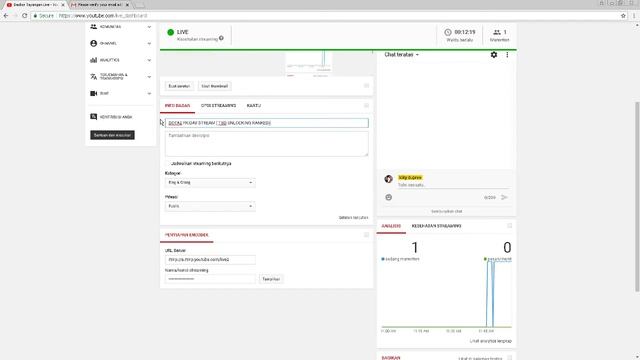Open the Setelan lanjutan link

click(353, 218)
